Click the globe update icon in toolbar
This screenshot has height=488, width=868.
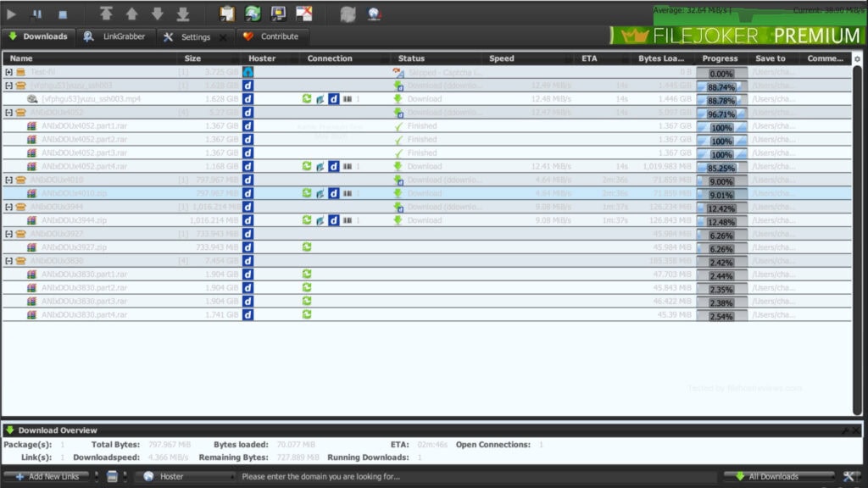(374, 14)
